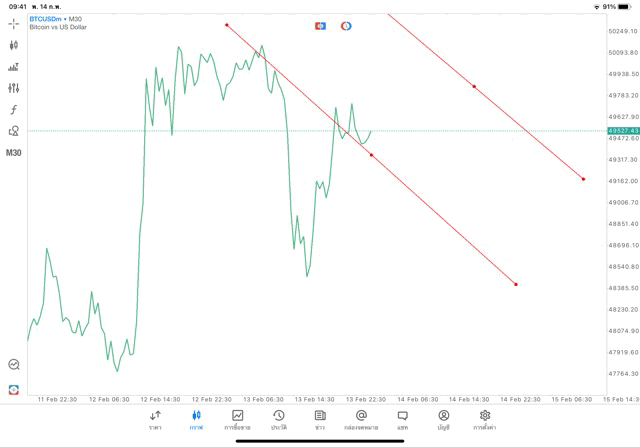Viewport: 640px width, 447px height.
Task: Activate the crosshair cursor tool
Action: (14, 22)
